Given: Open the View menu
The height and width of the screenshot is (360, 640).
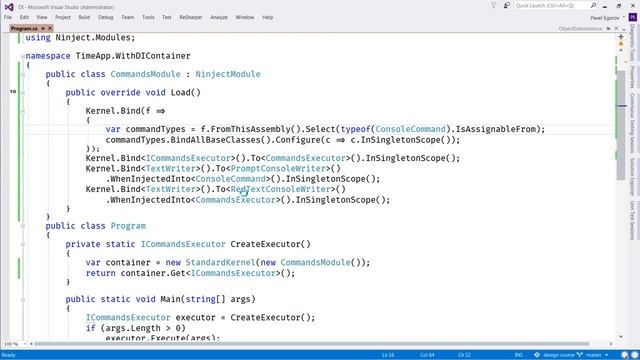Looking at the screenshot, I should tap(42, 18).
